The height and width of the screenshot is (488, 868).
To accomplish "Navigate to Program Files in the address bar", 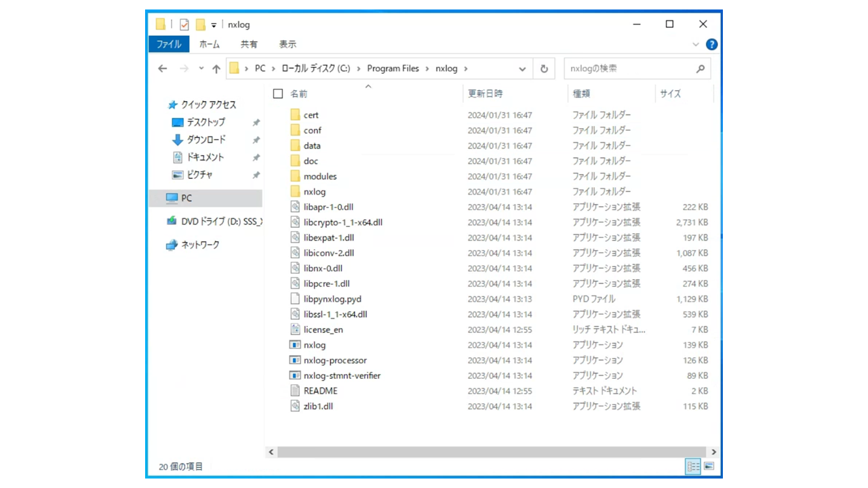I will (393, 68).
